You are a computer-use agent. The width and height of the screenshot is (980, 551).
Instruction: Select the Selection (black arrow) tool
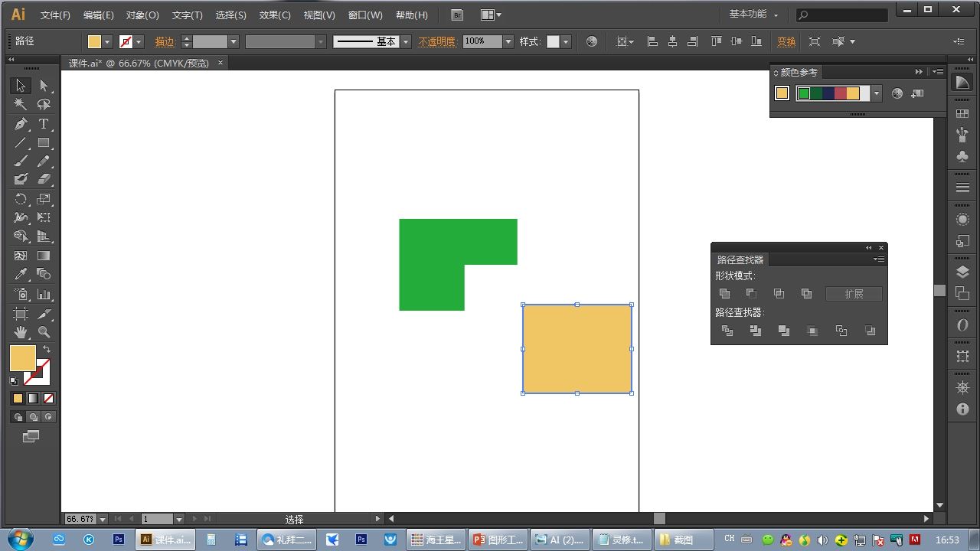[21, 86]
